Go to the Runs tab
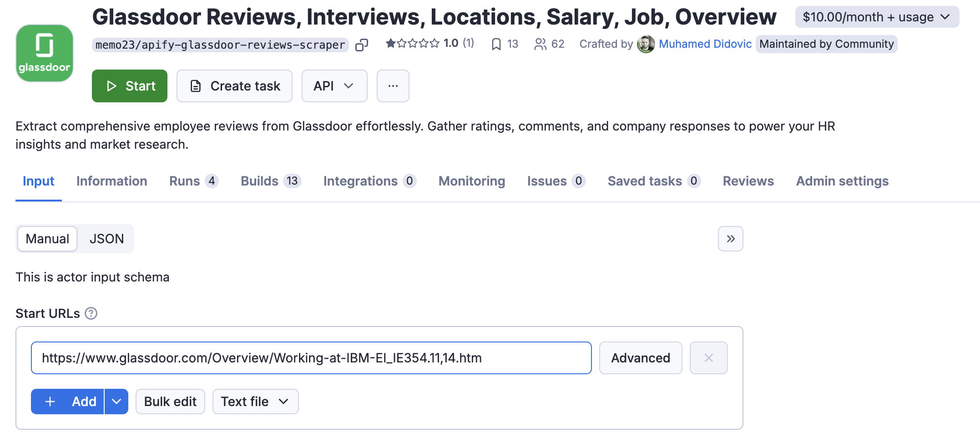Image resolution: width=980 pixels, height=442 pixels. pyautogui.click(x=194, y=181)
